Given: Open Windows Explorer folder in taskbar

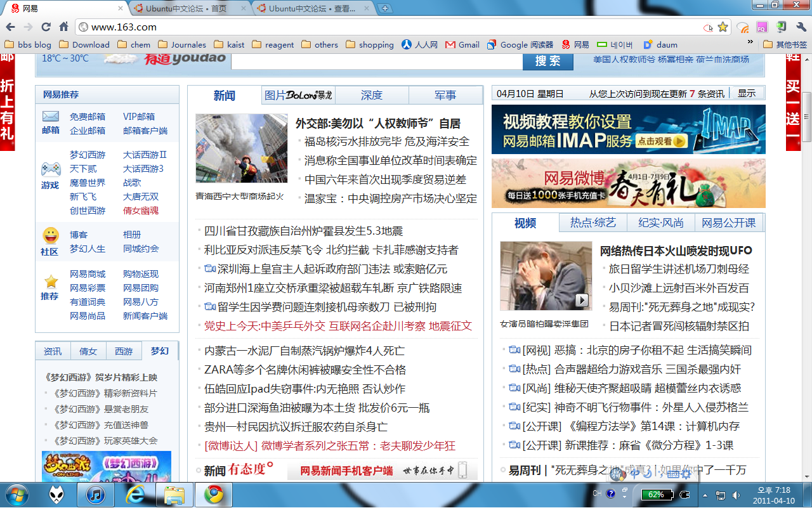Looking at the screenshot, I should coord(174,495).
